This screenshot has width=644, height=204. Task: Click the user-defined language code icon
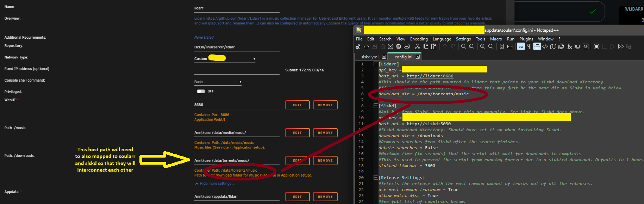click(545, 46)
